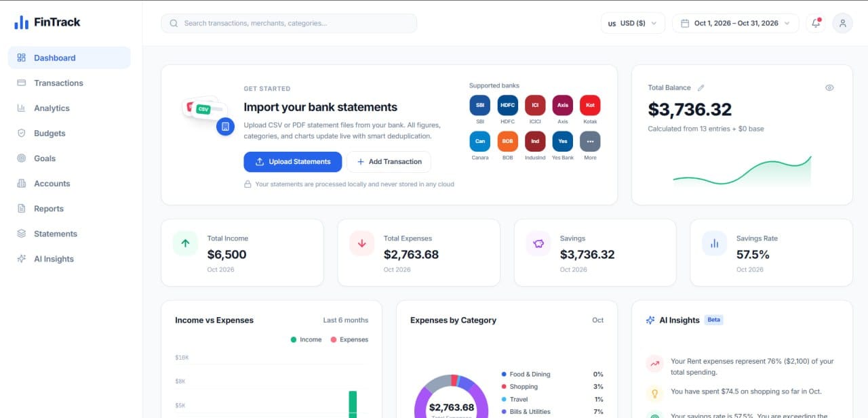Select Budgets in the sidebar
This screenshot has height=418, width=868.
(x=69, y=133)
